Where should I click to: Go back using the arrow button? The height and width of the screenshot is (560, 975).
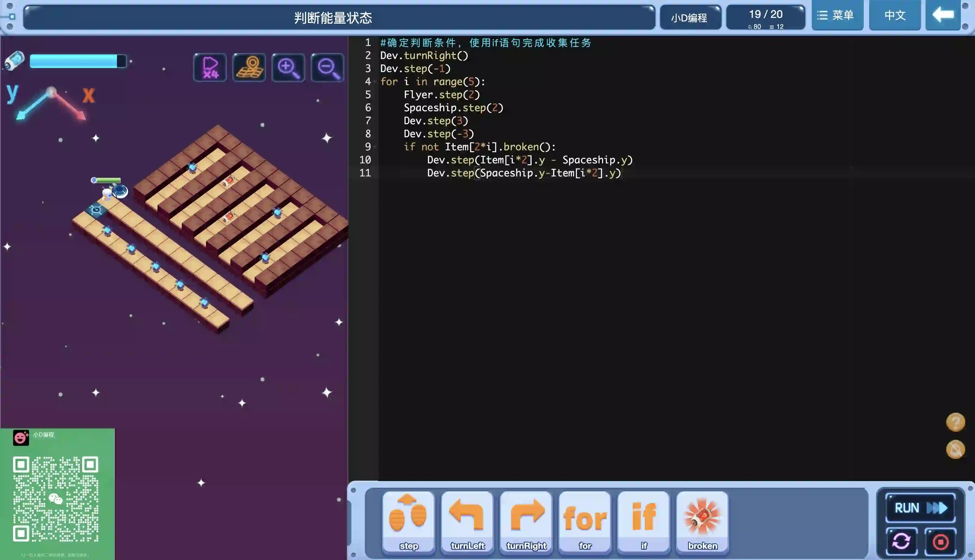(943, 15)
